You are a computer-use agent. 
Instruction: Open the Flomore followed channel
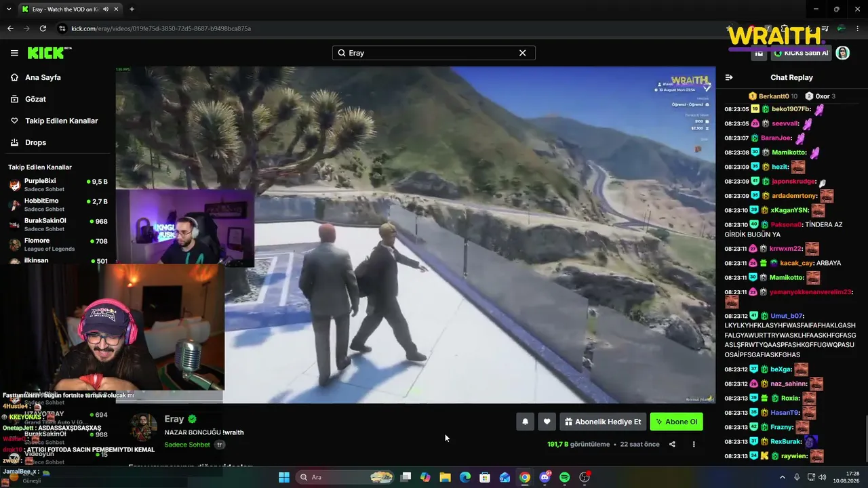58,244
